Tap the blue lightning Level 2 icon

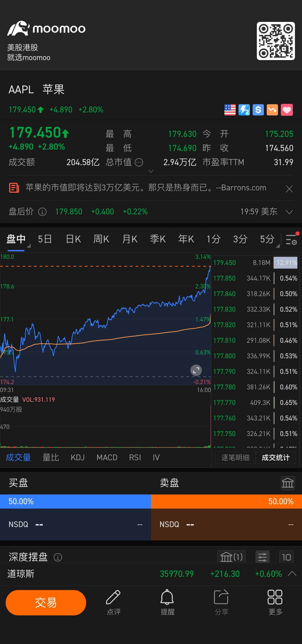tap(244, 110)
